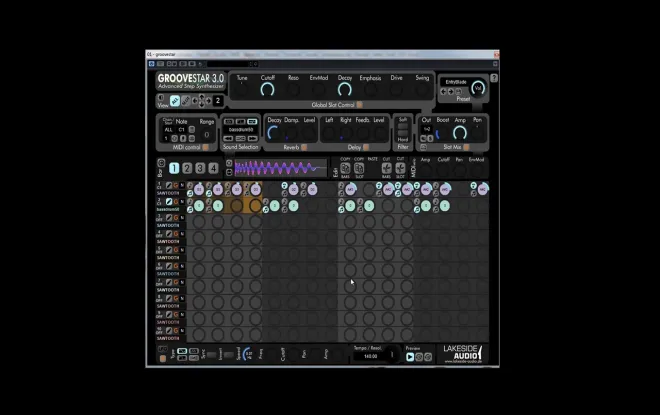
Task: Click the Cut Bars edit icon
Action: (386, 168)
